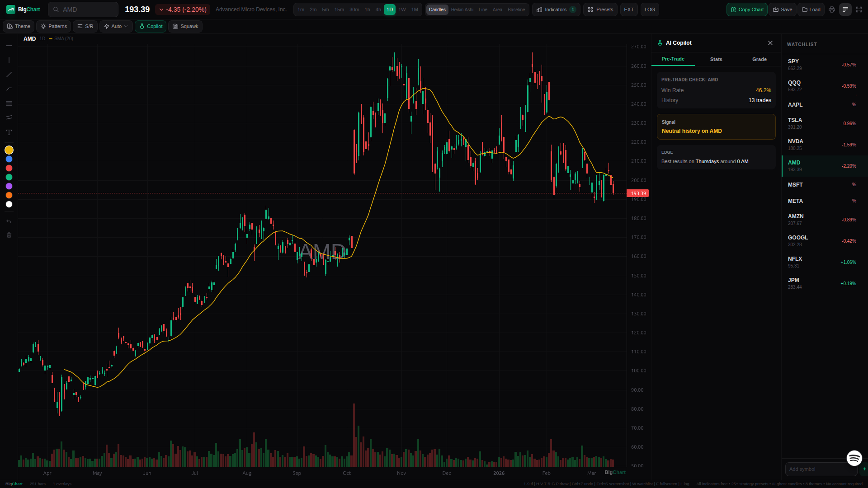Open the trash to clear drawings
Viewport: 868px width, 488px height.
click(9, 235)
